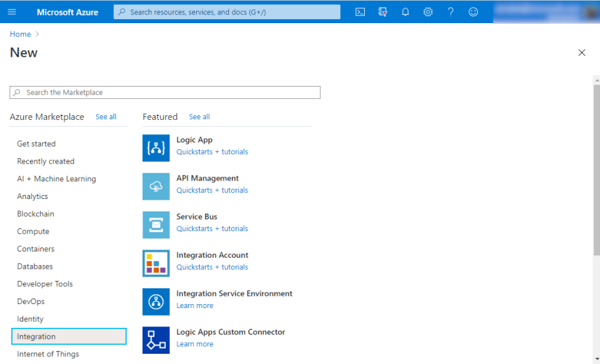
Task: Click the Service Bus icon
Action: pos(156,225)
